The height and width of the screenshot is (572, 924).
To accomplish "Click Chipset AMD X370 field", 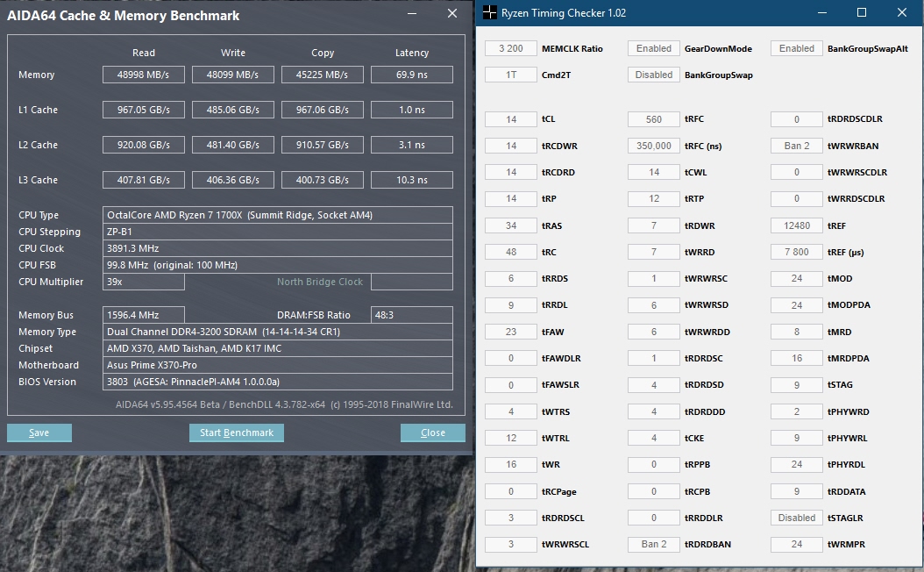I will click(x=278, y=348).
